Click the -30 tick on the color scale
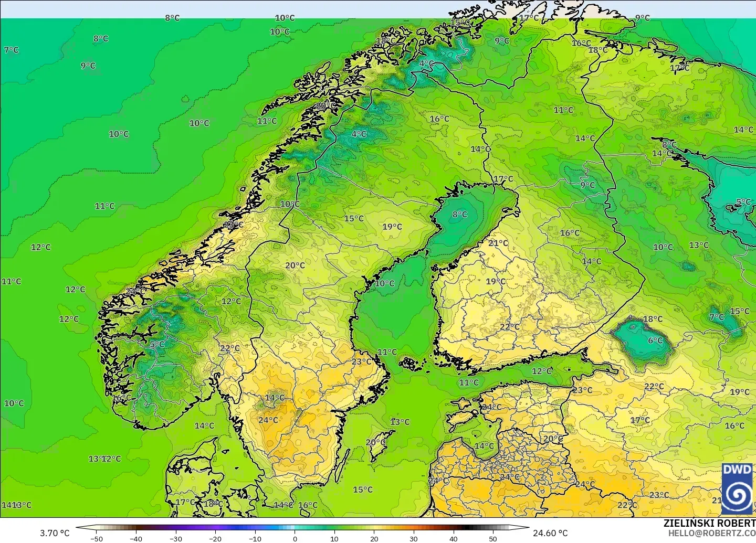 click(x=176, y=539)
